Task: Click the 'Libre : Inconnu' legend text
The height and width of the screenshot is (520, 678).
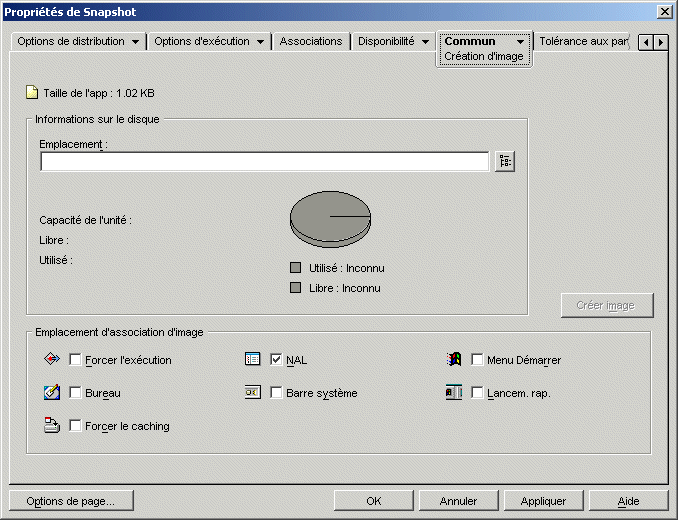Action: (345, 288)
